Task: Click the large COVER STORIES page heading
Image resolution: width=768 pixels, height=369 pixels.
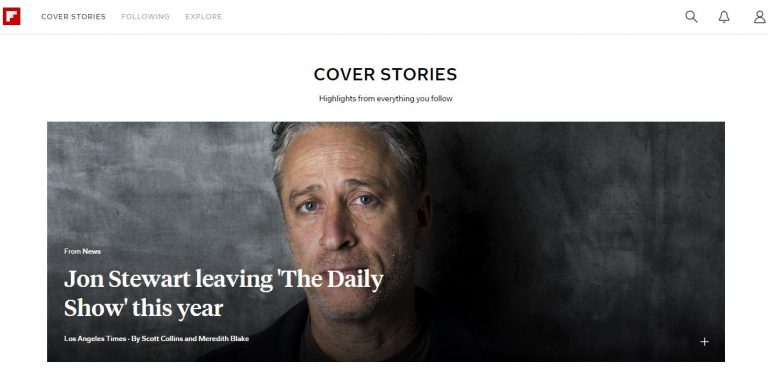Action: click(x=385, y=74)
